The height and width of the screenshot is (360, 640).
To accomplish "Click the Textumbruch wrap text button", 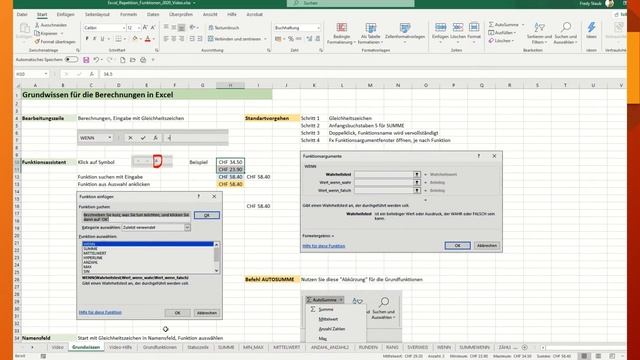I will (x=224, y=27).
